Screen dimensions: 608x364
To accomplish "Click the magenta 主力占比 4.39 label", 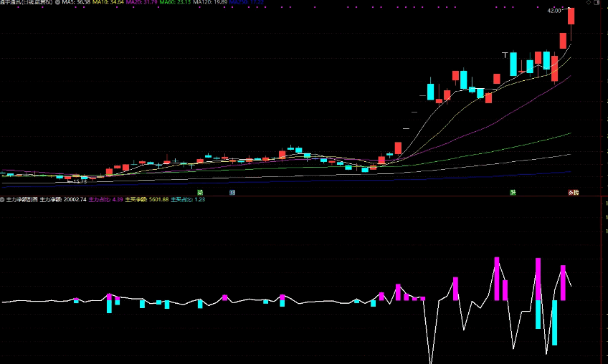I will pyautogui.click(x=106, y=199).
